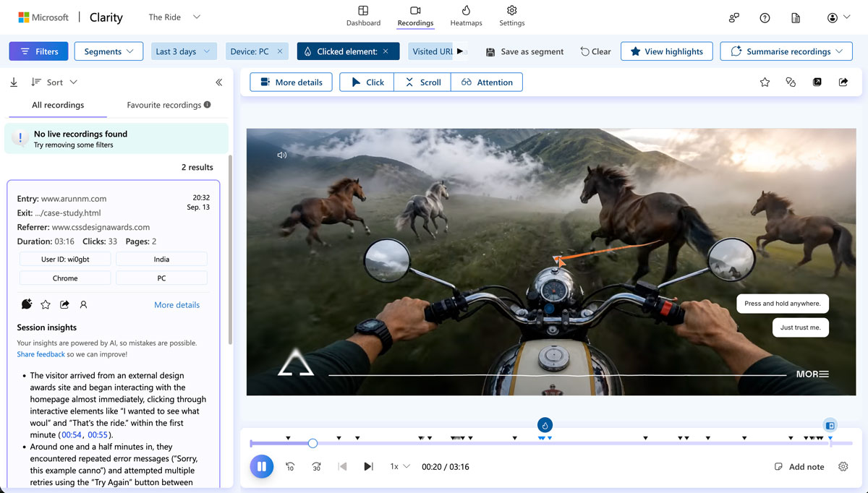Screen dimensions: 868x493
Task: Click View highlights button
Action: click(x=666, y=51)
